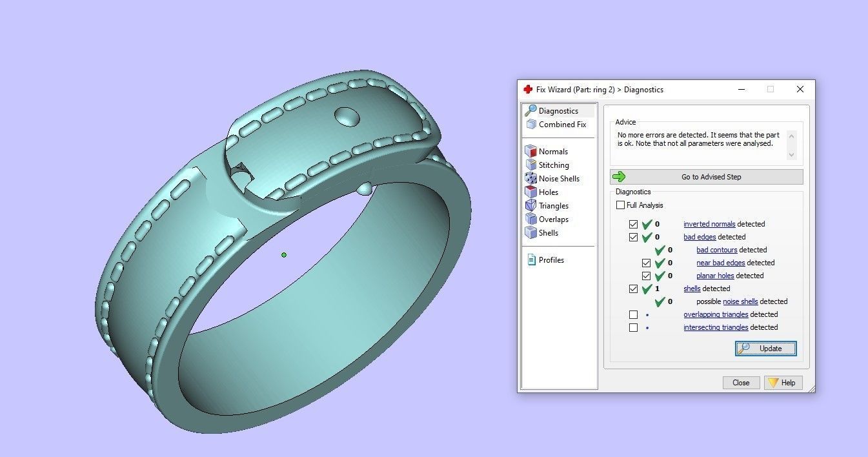Uncheck the planar holes checkbox

(x=646, y=276)
